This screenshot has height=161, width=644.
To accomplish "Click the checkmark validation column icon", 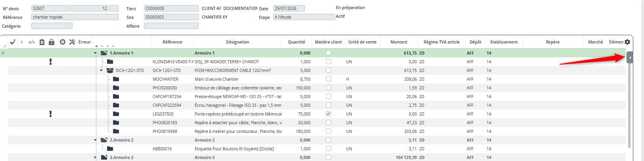I will (x=13, y=42).
